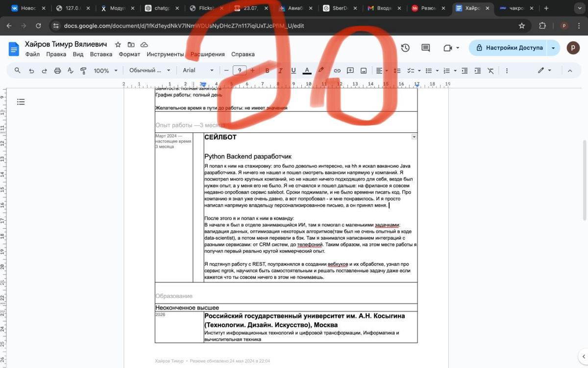588x368 pixels.
Task: Add a comment using the toolbar icon
Action: [x=350, y=71]
